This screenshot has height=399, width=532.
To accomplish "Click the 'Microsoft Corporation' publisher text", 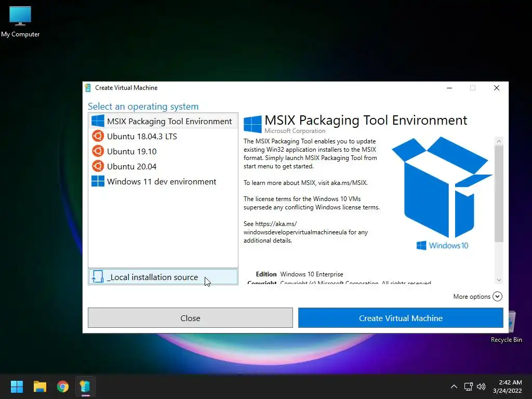I will pyautogui.click(x=295, y=131).
